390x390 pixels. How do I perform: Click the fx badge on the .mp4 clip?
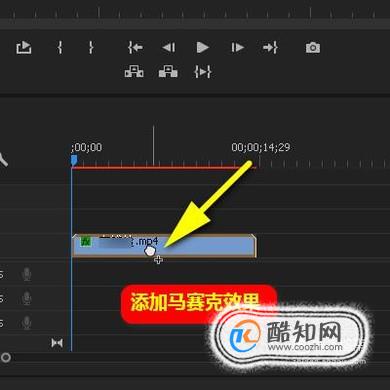coord(86,241)
